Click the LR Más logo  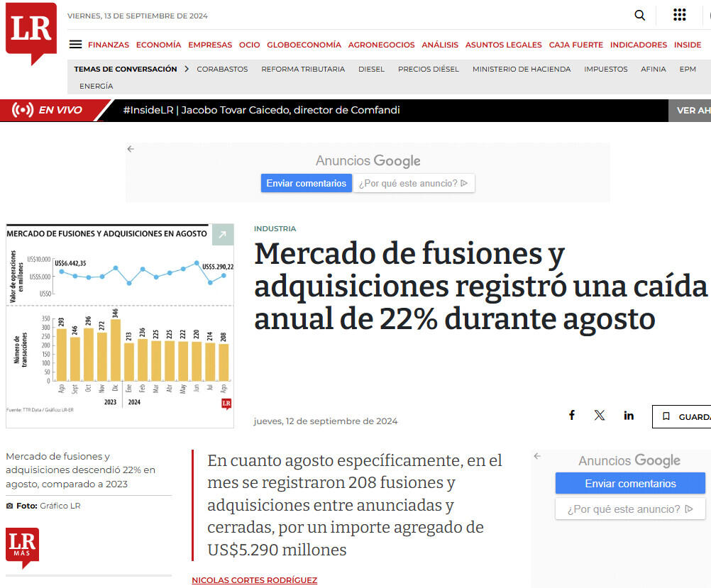point(22,547)
